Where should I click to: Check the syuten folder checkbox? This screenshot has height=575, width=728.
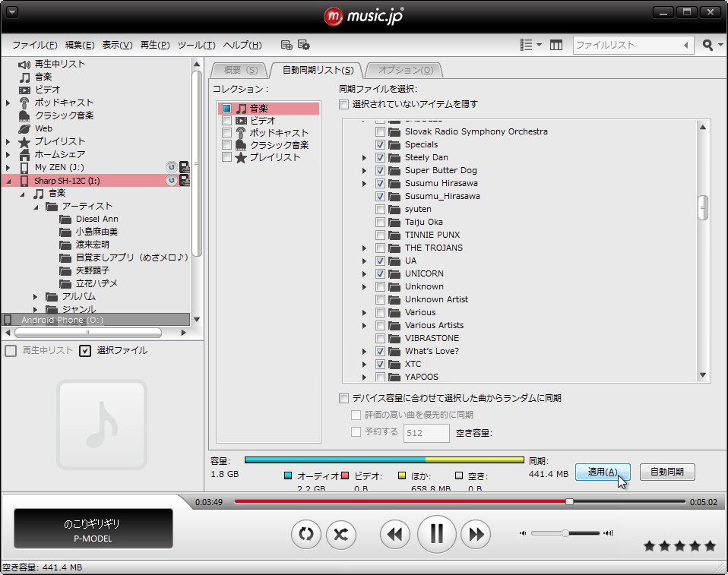tap(380, 210)
